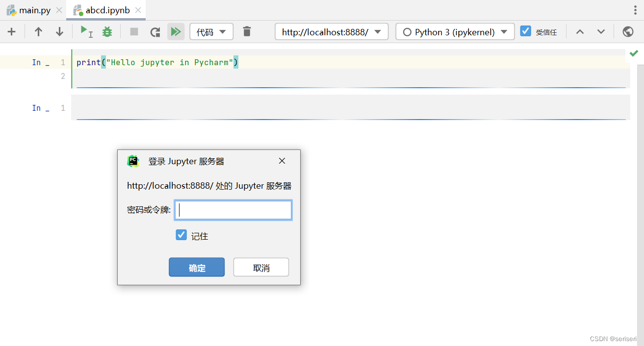Click the first cell's In _ label
644x346 pixels.
click(x=41, y=62)
